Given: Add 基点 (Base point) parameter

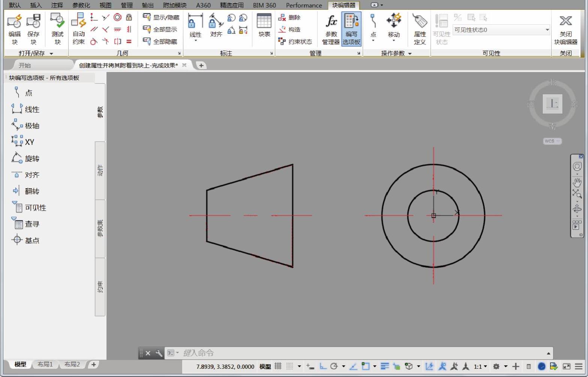Looking at the screenshot, I should pos(25,240).
